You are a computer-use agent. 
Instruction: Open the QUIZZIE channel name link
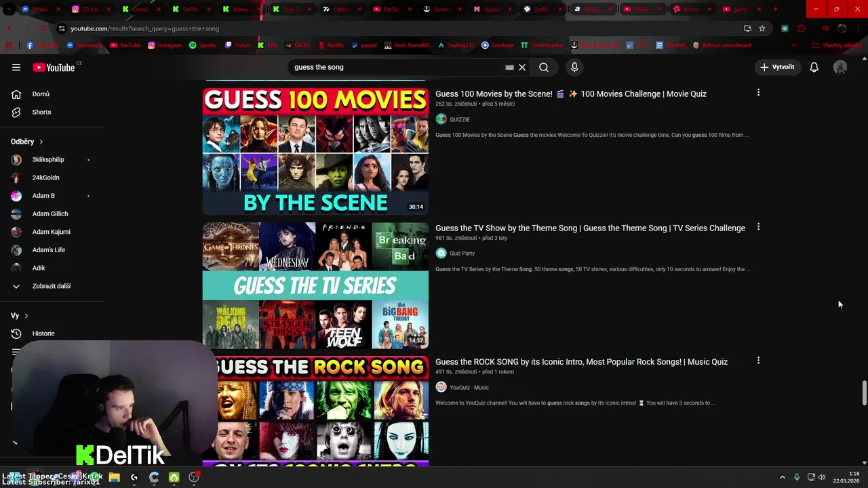pos(460,119)
